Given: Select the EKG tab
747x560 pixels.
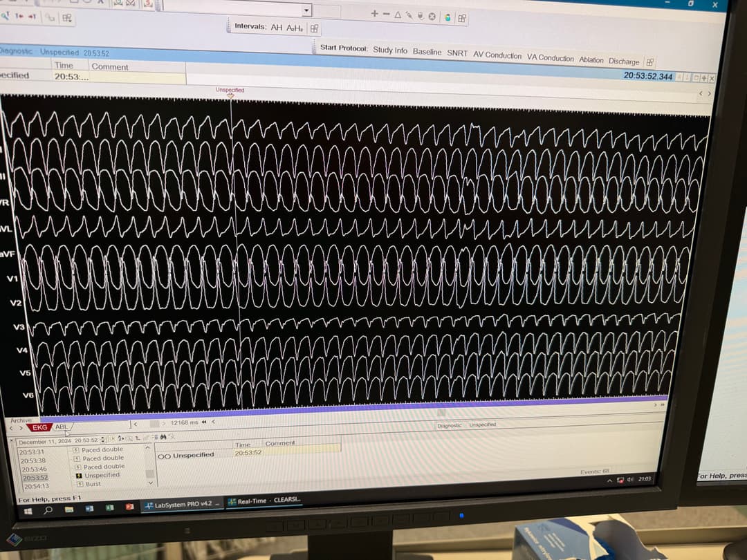Looking at the screenshot, I should pos(39,428).
